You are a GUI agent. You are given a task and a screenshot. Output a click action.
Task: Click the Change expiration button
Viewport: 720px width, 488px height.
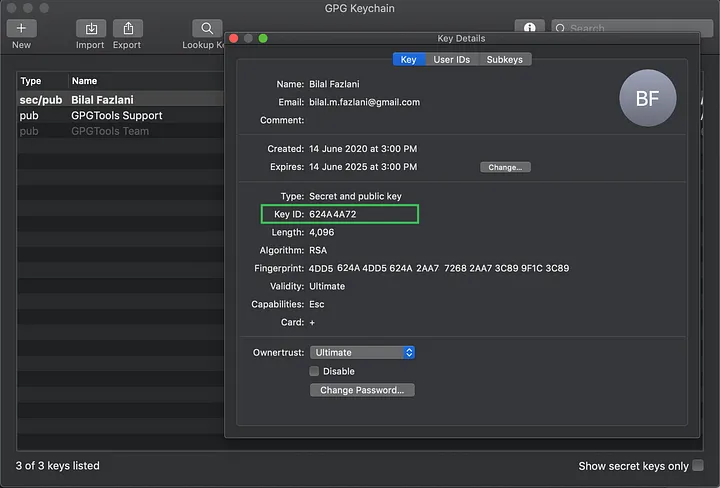point(505,167)
